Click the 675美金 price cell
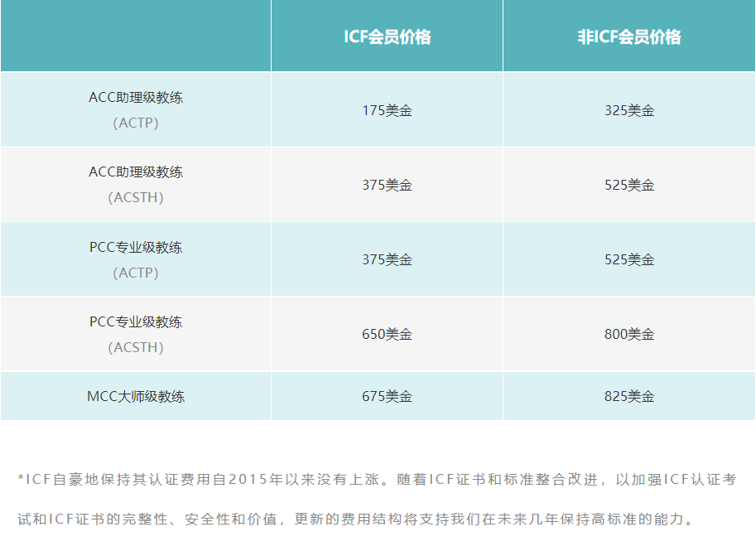 click(x=387, y=396)
